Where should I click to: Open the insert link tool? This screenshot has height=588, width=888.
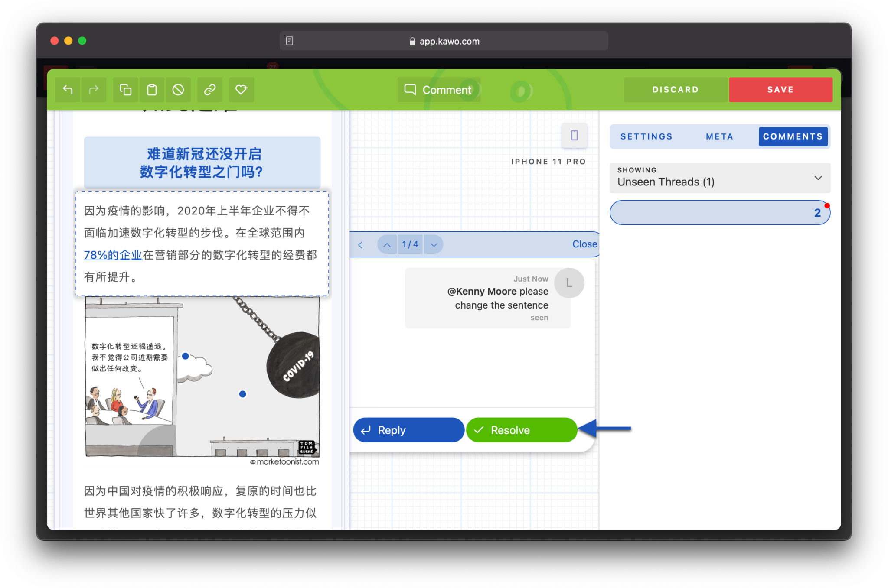coord(210,90)
